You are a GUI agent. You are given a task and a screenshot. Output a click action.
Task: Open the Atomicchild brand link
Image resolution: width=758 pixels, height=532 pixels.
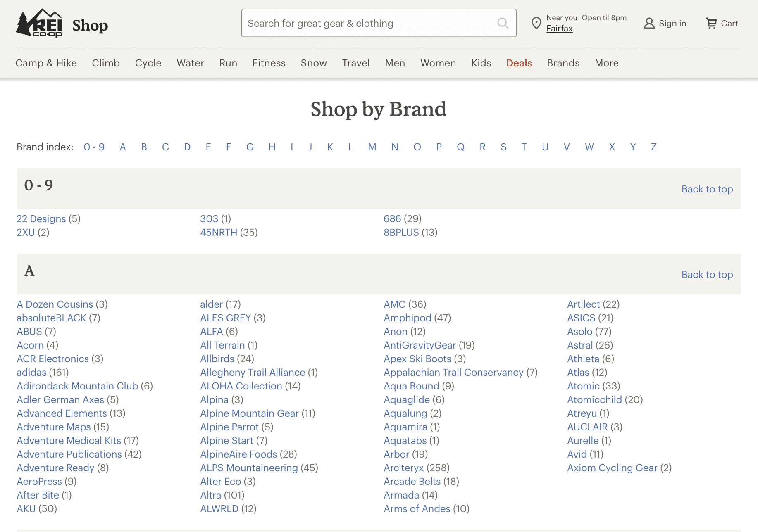tap(594, 399)
